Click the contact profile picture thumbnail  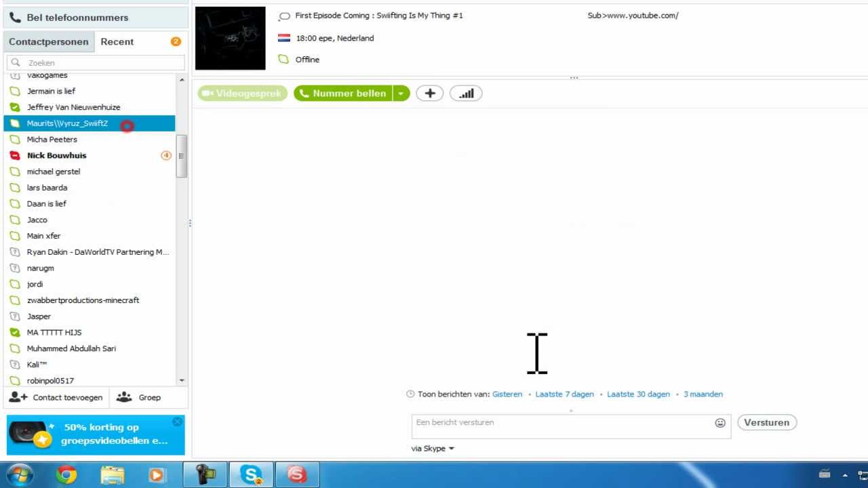(x=231, y=38)
